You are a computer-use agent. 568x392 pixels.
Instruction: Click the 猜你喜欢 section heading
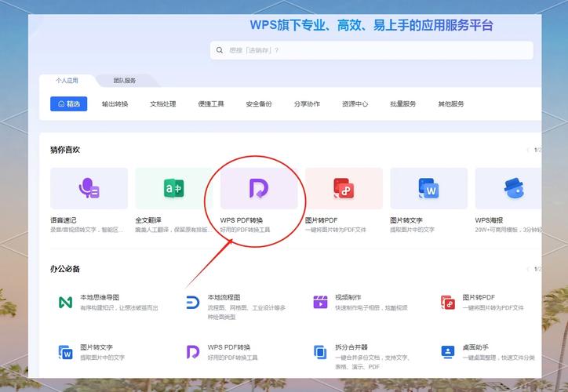[x=65, y=150]
